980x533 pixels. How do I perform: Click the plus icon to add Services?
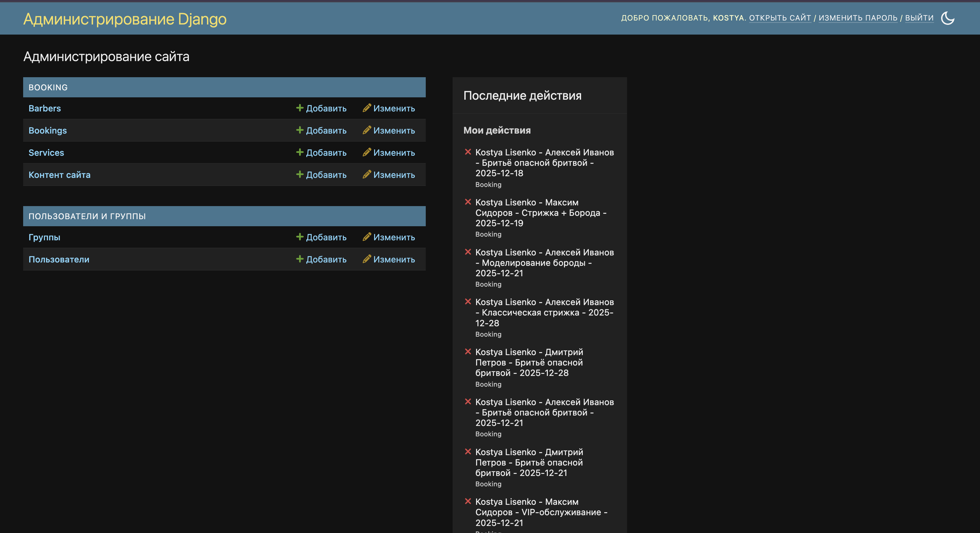300,152
